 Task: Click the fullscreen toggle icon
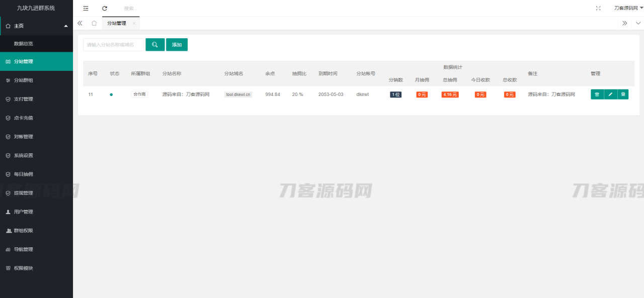tap(598, 8)
